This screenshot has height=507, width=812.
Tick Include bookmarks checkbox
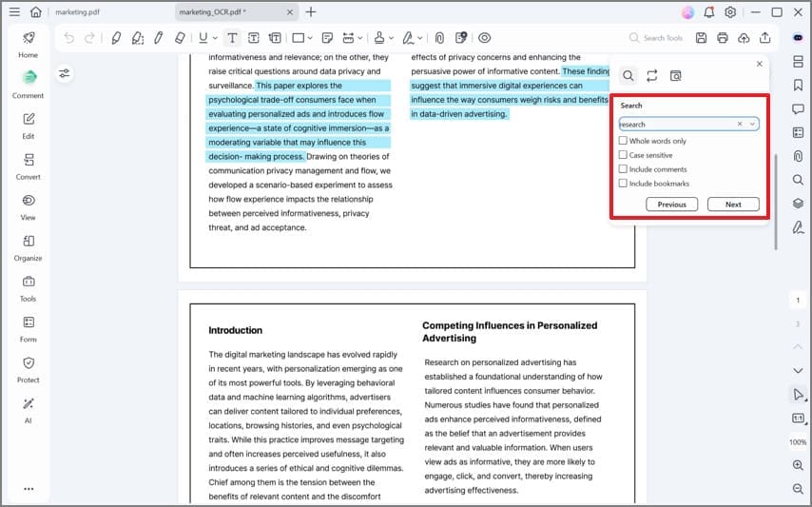coord(623,183)
